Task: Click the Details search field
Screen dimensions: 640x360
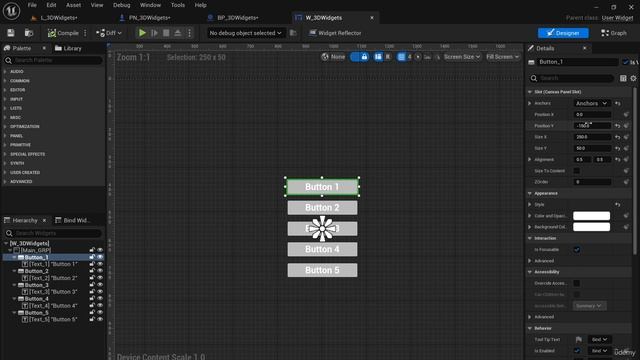Action: click(x=572, y=78)
